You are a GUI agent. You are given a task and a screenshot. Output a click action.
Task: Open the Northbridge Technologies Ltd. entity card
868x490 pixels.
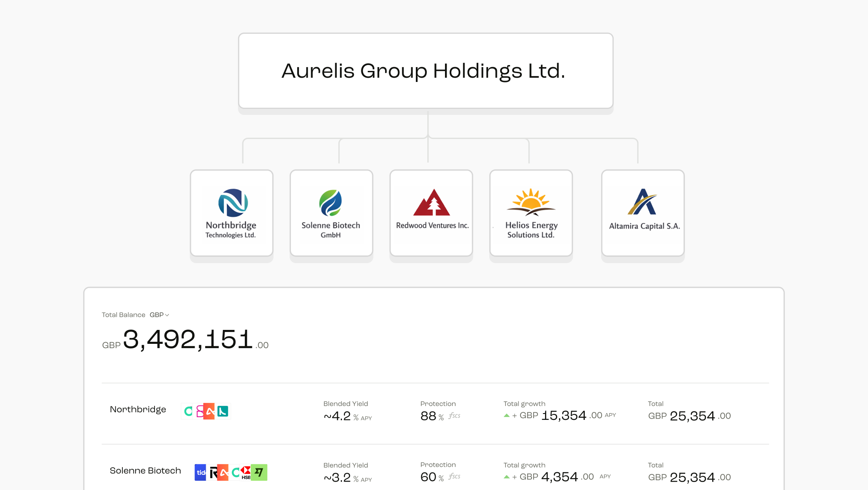coord(231,213)
